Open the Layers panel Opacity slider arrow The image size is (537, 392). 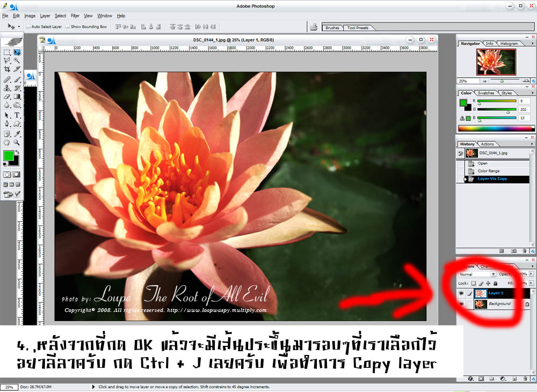531,274
